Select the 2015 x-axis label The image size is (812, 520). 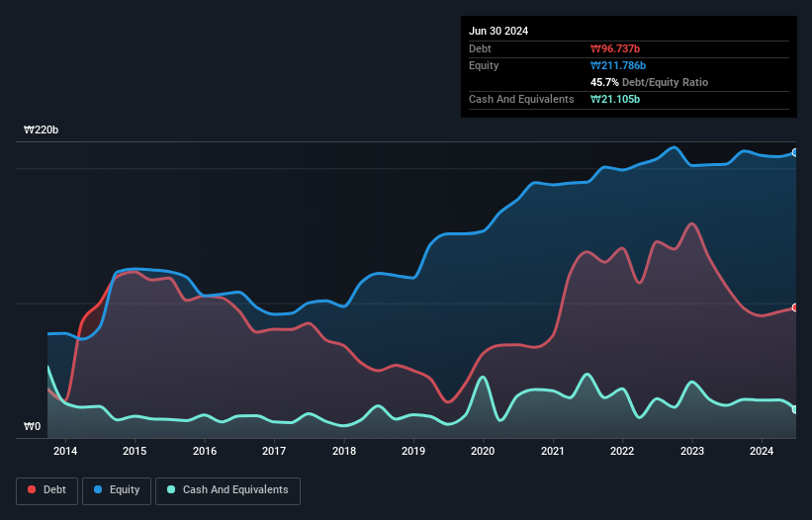[x=135, y=451]
